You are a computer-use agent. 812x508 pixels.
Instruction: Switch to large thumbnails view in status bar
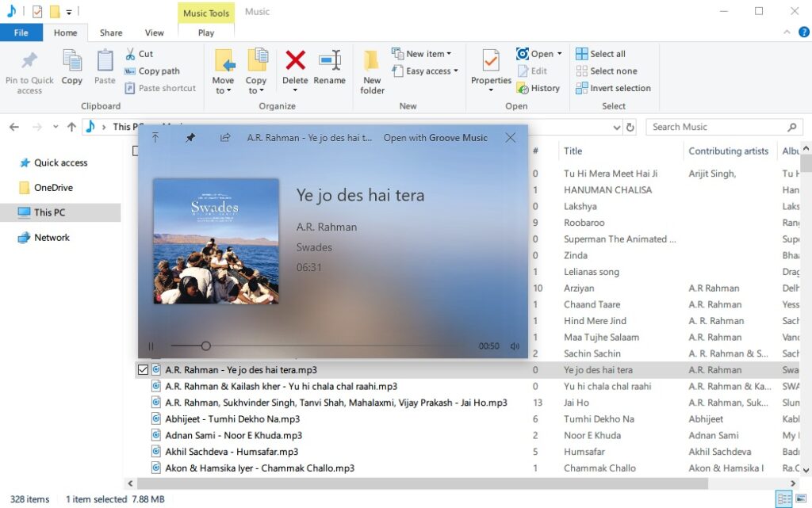pos(802,499)
